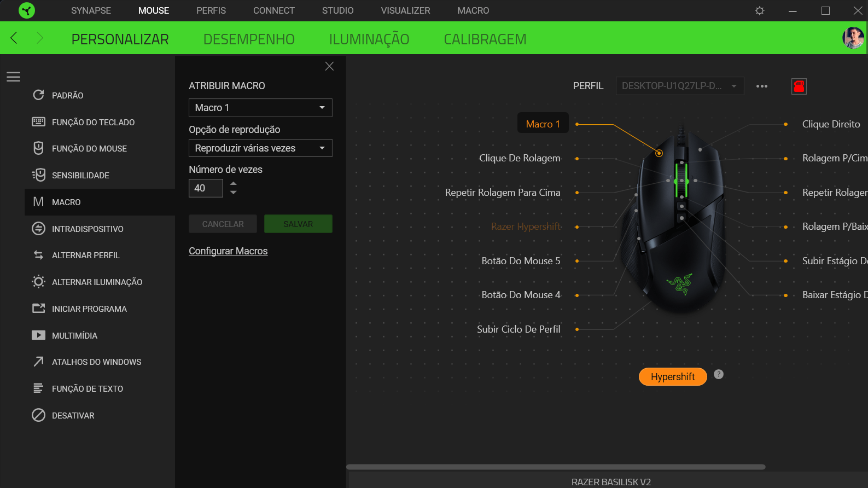The height and width of the screenshot is (488, 868).
Task: Decrease the Número de vezes value
Action: coord(234,193)
